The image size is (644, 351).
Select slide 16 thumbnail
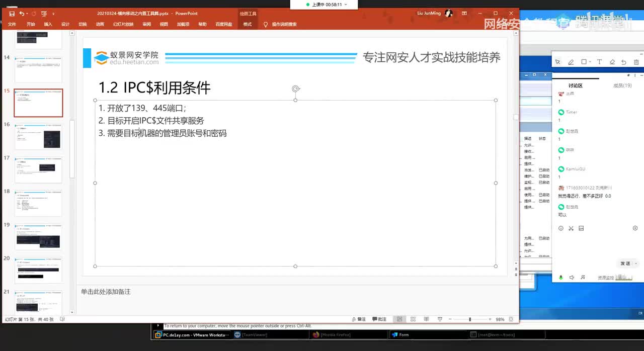[38, 136]
